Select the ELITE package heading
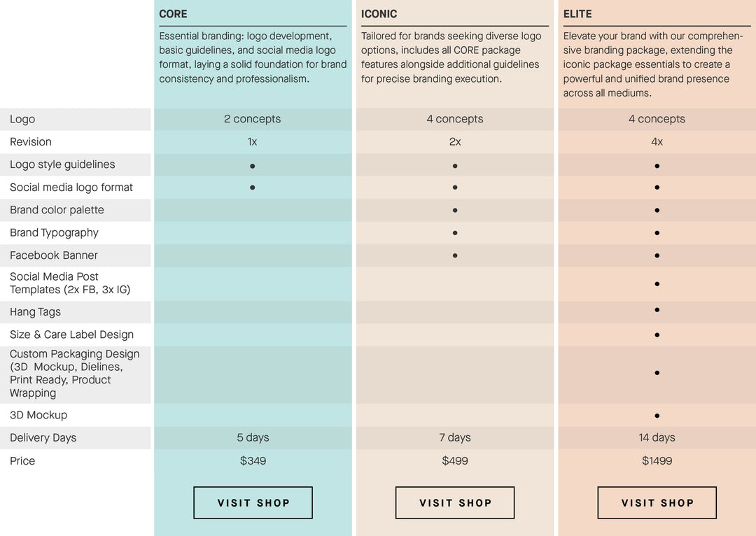 (577, 14)
